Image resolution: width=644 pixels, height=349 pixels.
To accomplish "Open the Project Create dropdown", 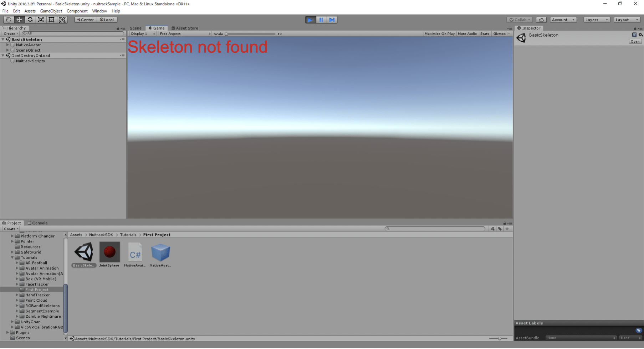I will click(x=11, y=229).
